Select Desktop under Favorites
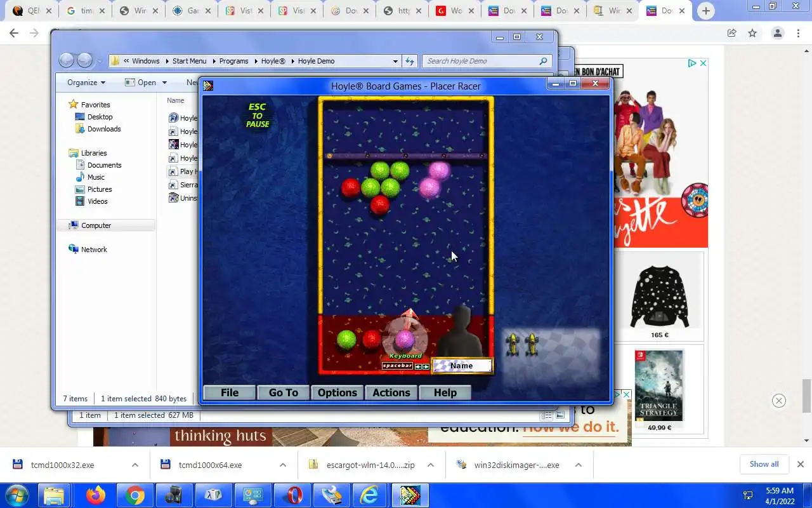This screenshot has height=508, width=812. coord(100,117)
